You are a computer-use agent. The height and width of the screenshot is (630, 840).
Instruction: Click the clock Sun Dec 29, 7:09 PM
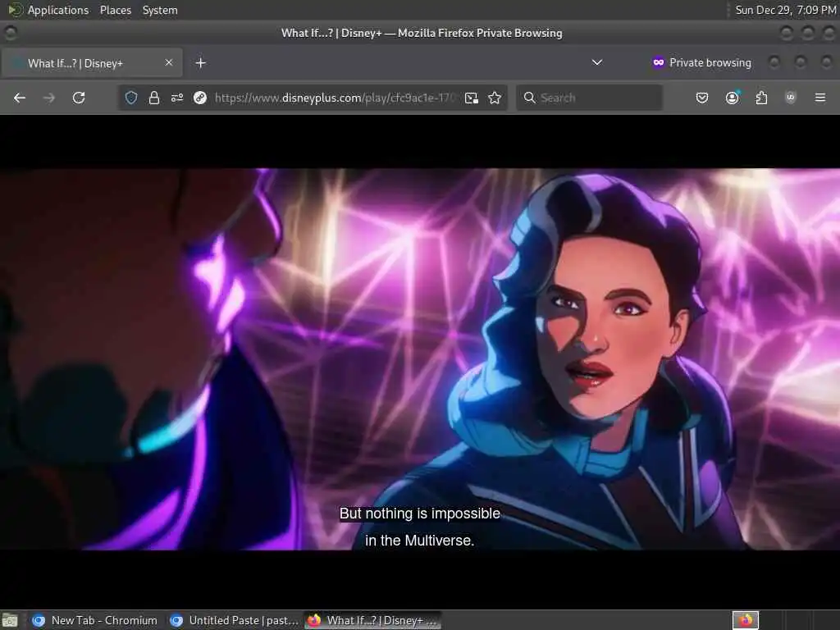click(x=785, y=10)
